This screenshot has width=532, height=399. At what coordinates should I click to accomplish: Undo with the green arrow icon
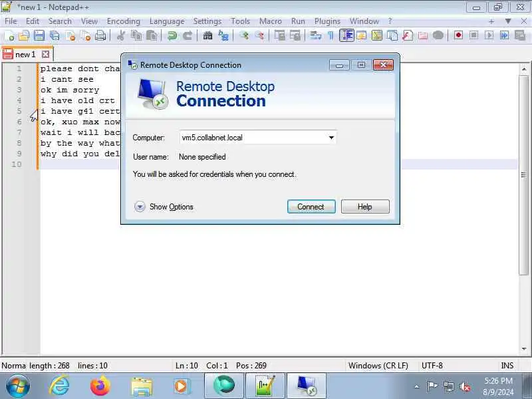172,35
